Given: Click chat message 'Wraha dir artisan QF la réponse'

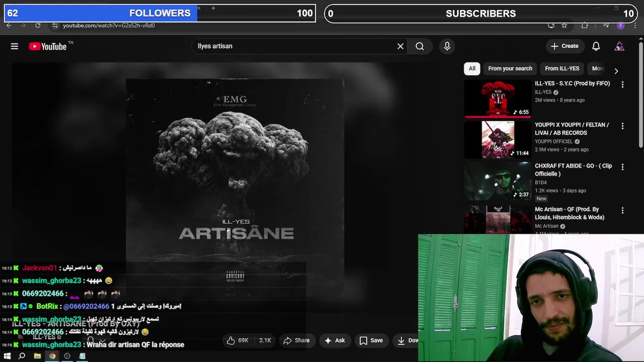Looking at the screenshot, I should tap(135, 345).
